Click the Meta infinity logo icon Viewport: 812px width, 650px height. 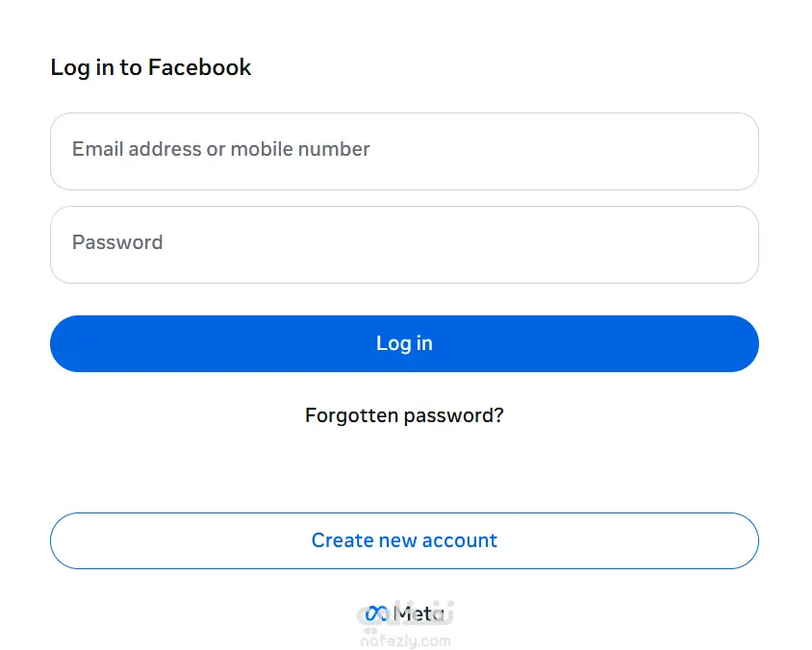[x=375, y=613]
